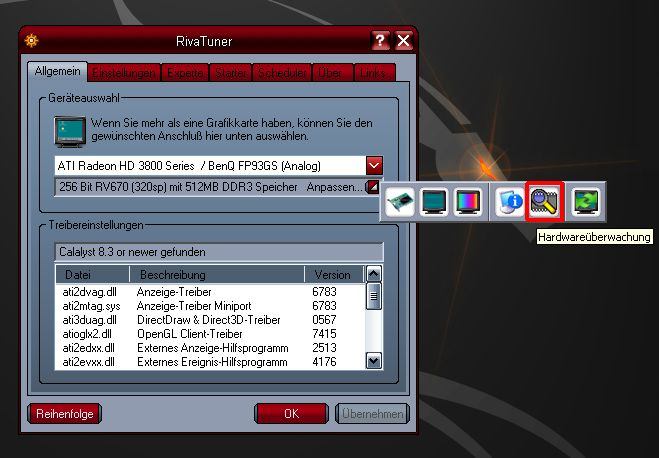Click OpenGL Client-Treiber description
The width and height of the screenshot is (659, 458).
tap(190, 334)
